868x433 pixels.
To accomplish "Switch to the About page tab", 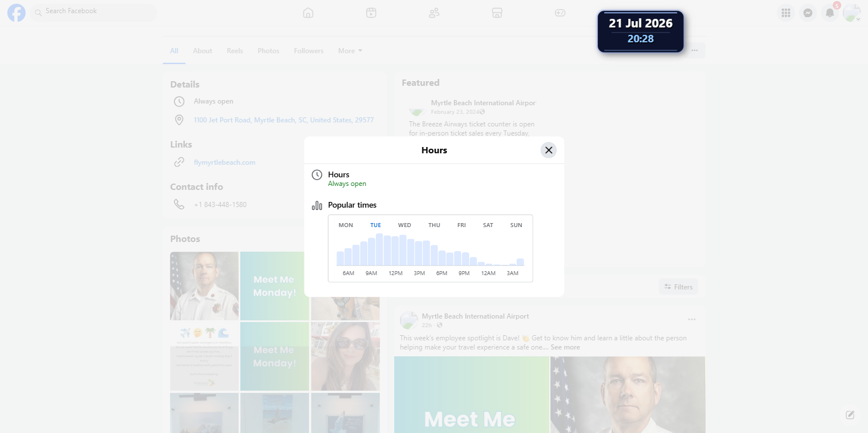I will tap(203, 51).
